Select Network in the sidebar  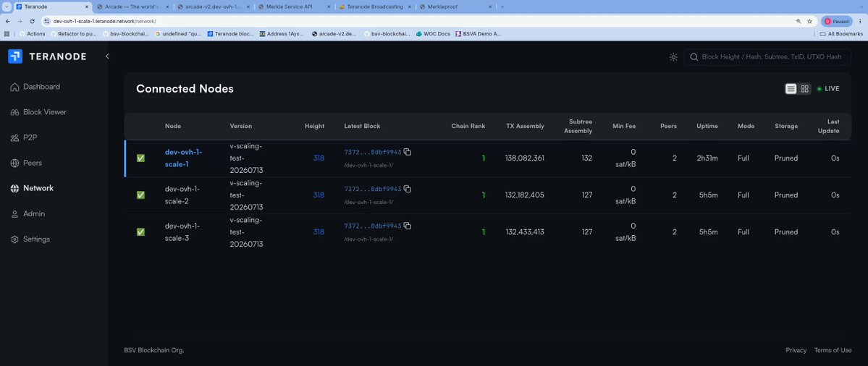32,189
